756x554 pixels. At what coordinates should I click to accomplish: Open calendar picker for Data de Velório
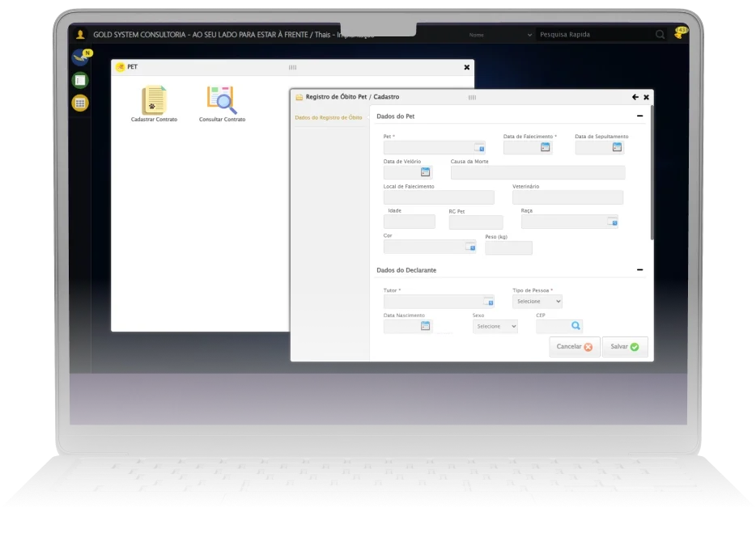coord(425,172)
